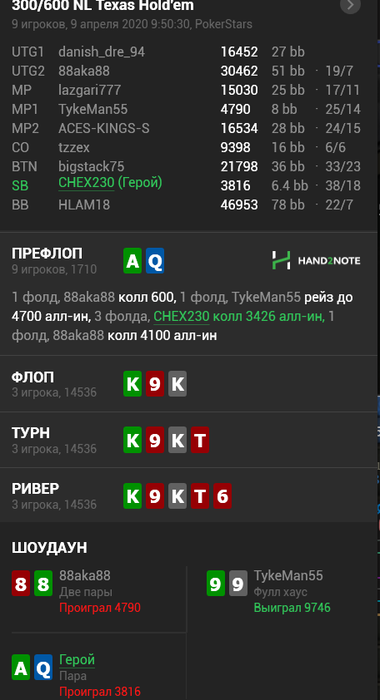This screenshot has height=700, width=380.
Task: Open CHEX230 (Герой) player link in table
Action: 110,183
